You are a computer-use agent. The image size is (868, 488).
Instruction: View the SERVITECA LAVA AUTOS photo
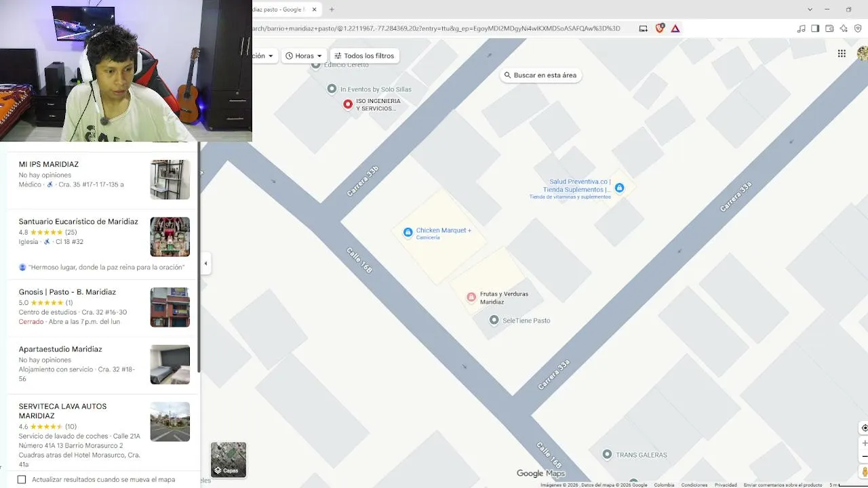tap(170, 422)
